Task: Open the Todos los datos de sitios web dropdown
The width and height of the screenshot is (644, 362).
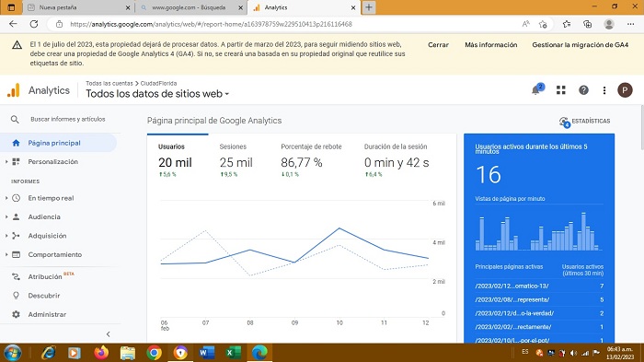Action: point(157,94)
